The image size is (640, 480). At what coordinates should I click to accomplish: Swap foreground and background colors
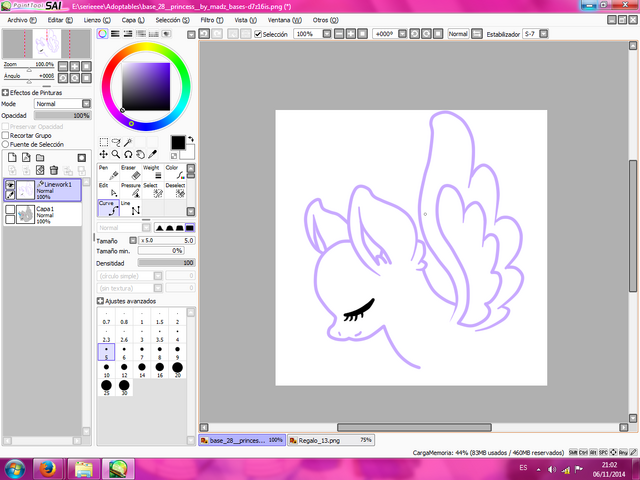click(x=191, y=139)
